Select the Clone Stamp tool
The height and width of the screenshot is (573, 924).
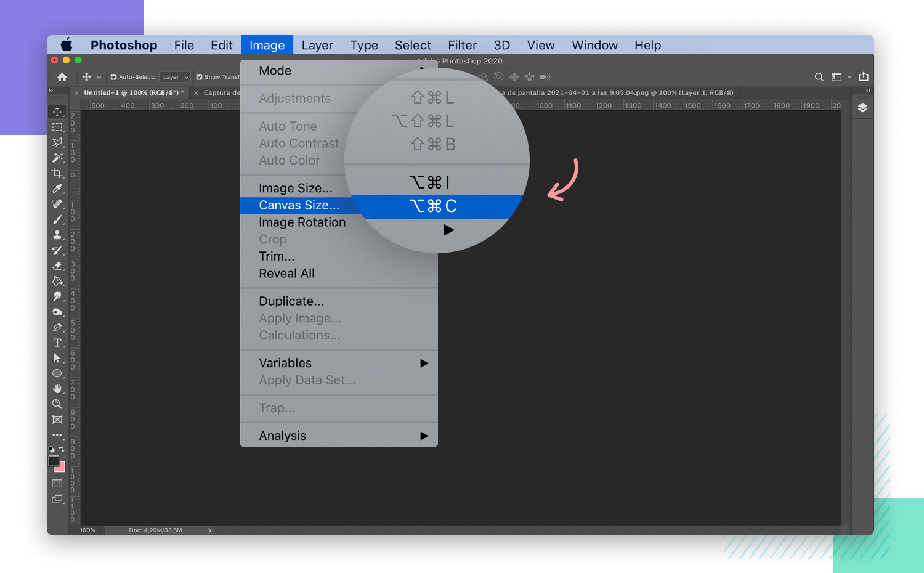57,235
